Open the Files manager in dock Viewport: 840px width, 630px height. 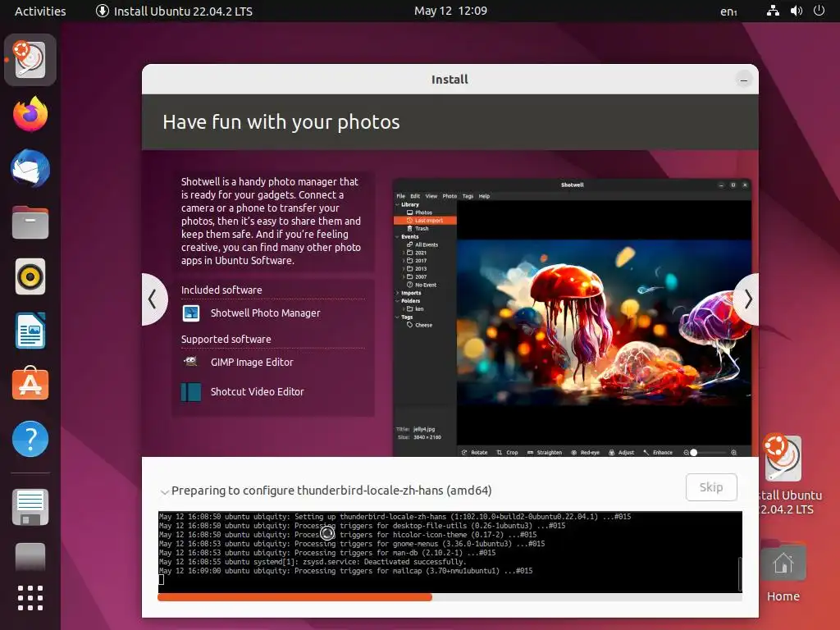tap(30, 222)
